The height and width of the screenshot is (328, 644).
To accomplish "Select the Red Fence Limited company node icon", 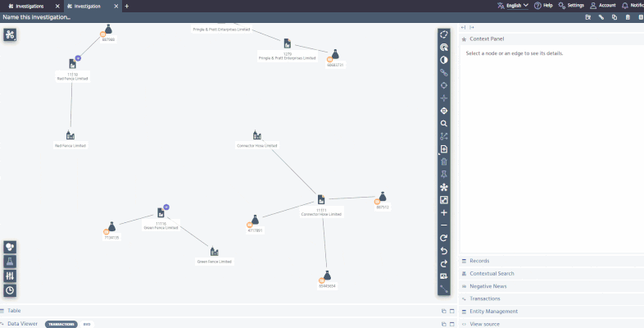I will 70,135.
